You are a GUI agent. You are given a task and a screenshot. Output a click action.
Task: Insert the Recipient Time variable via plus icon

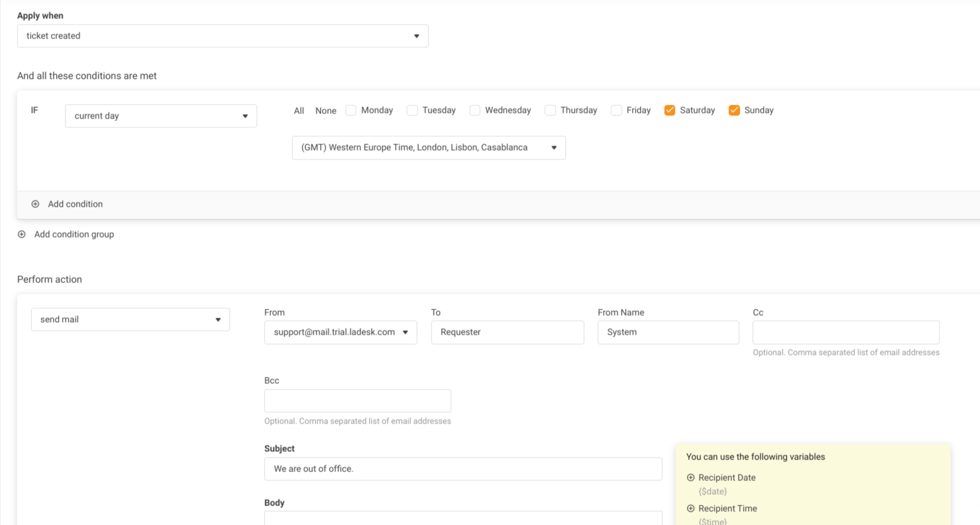691,509
